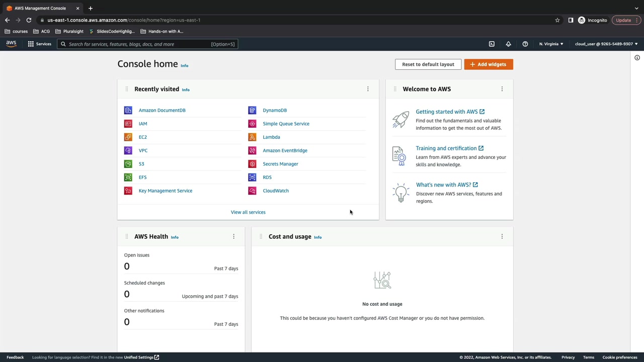Click the browser address bar URL
644x362 pixels.
point(124,20)
